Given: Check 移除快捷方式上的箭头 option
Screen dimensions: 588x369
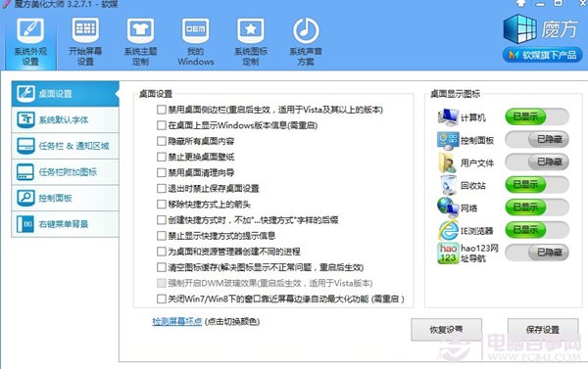Looking at the screenshot, I should (x=162, y=205).
